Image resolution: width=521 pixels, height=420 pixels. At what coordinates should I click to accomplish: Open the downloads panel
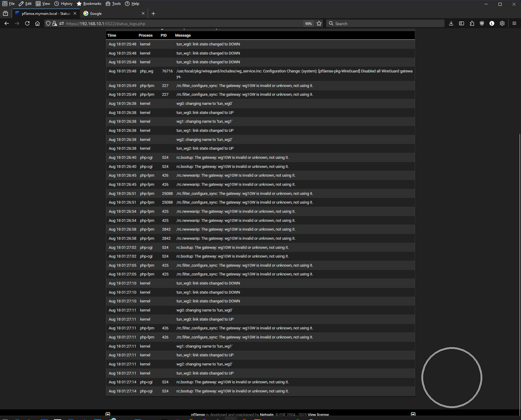click(451, 24)
